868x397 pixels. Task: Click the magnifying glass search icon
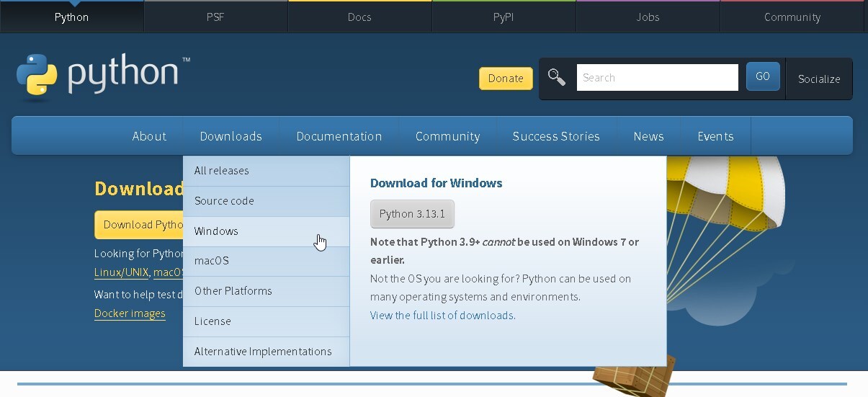click(x=557, y=77)
